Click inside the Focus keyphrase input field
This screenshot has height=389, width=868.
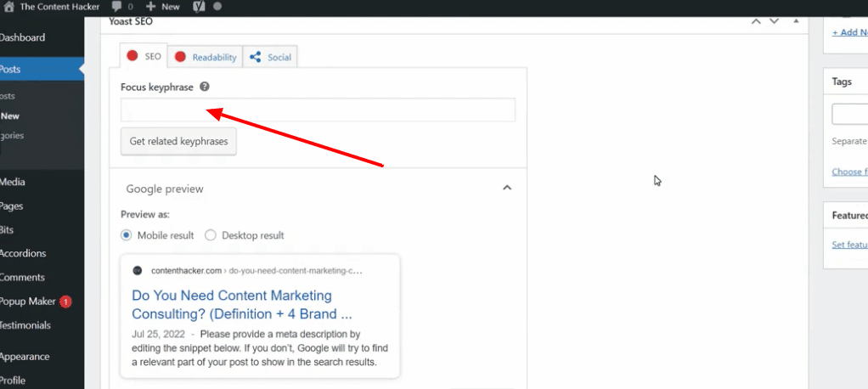tap(318, 110)
